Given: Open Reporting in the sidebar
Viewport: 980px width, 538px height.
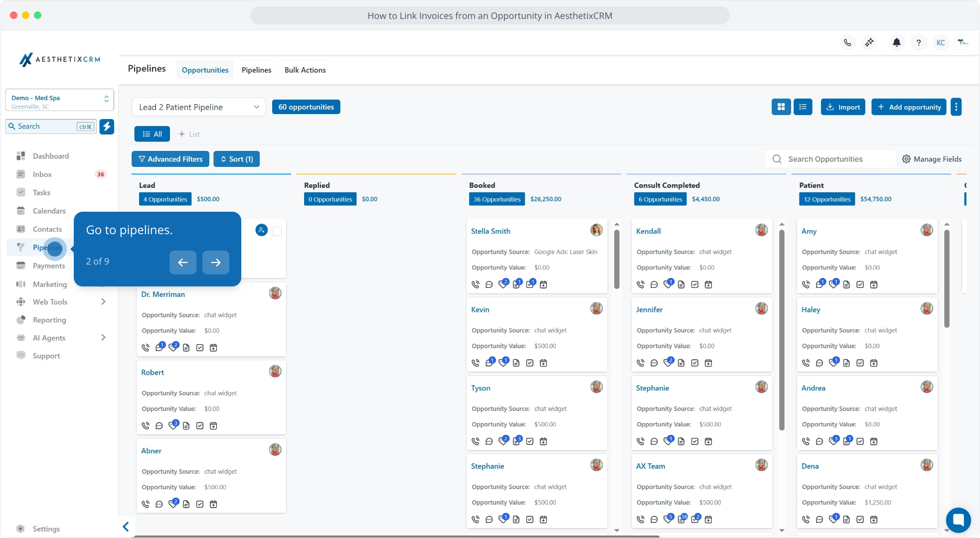Looking at the screenshot, I should (x=49, y=320).
